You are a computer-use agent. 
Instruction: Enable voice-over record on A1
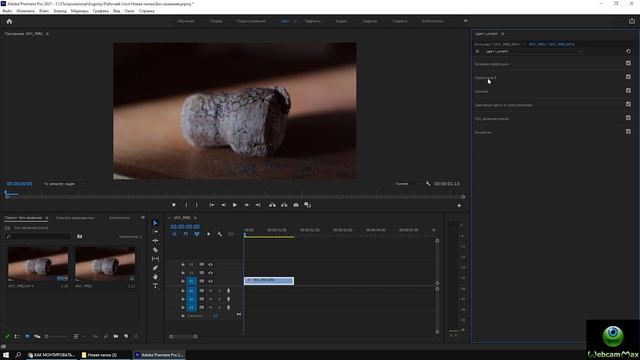[x=228, y=291]
